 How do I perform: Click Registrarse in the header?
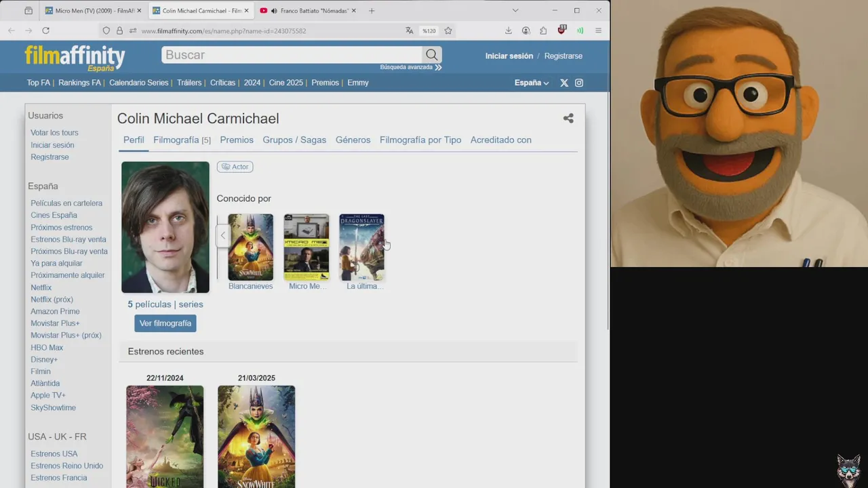563,56
